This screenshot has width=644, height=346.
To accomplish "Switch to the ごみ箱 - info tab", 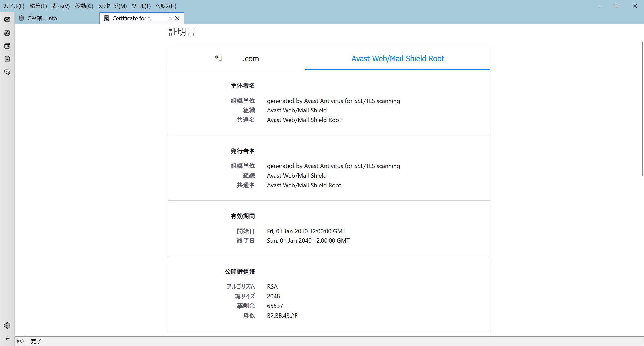I will [57, 18].
